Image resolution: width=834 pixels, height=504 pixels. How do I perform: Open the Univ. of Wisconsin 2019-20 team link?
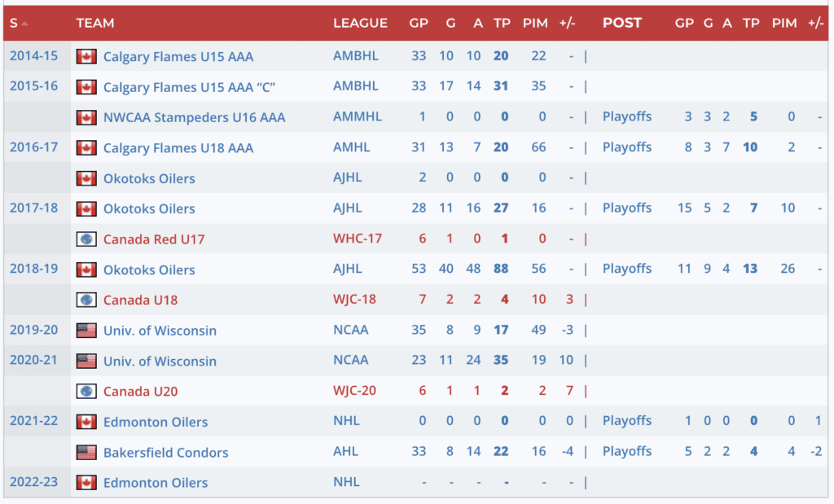point(160,331)
